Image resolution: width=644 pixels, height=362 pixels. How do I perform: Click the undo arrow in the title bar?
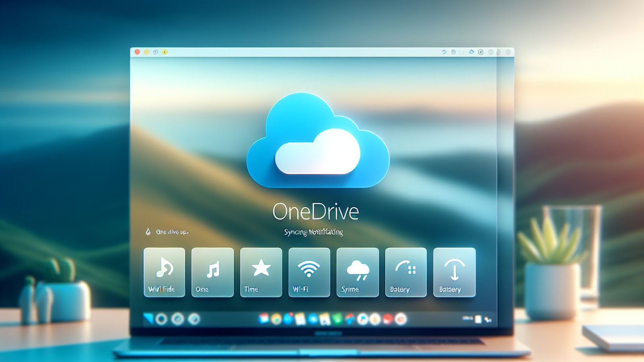(444, 52)
